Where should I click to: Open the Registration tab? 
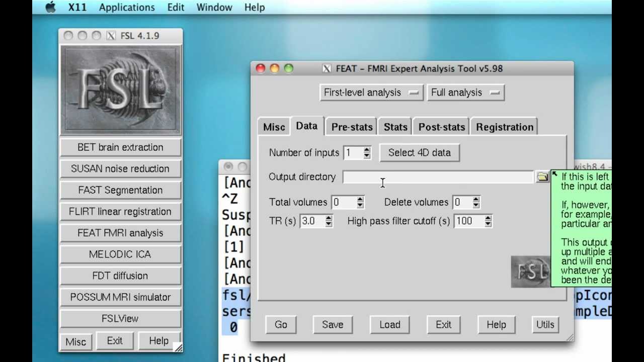505,127
